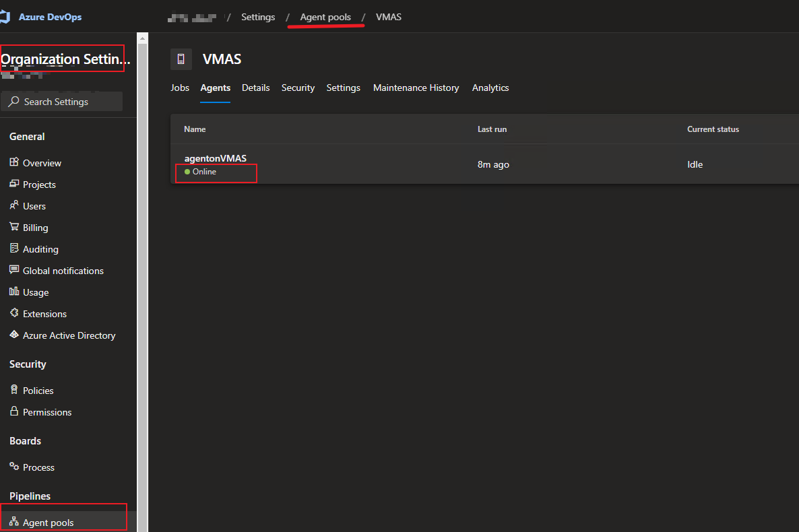Open Azure Active Directory settings
The image size is (799, 532).
tap(69, 335)
